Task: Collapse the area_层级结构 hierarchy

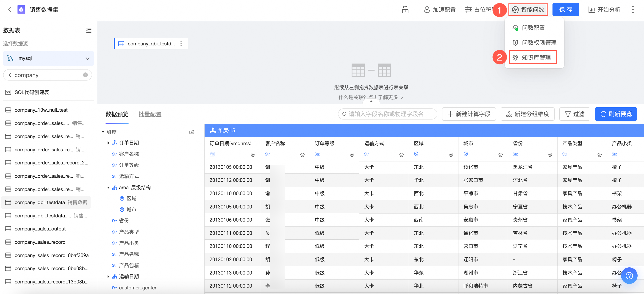Action: tap(108, 188)
